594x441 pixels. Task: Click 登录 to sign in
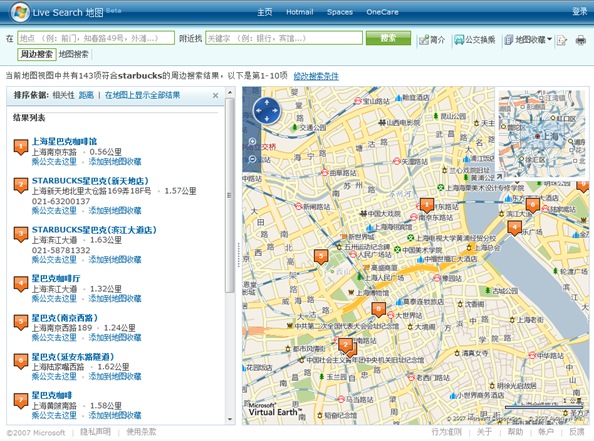[580, 12]
